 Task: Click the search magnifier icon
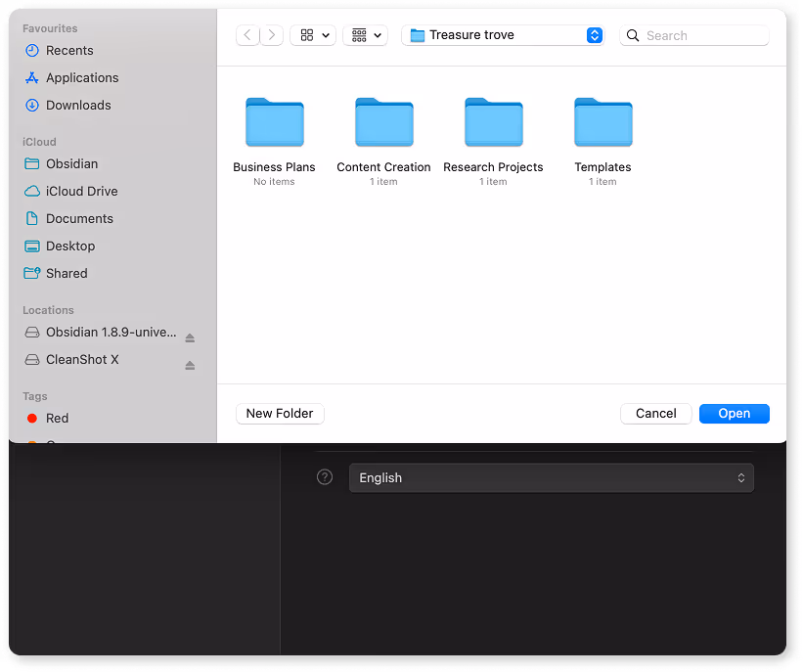632,34
